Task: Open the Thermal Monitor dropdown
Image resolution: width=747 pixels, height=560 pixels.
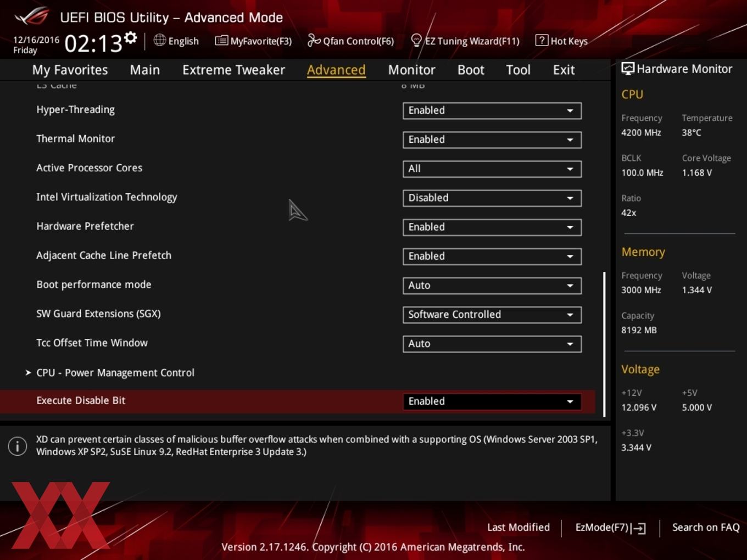Action: (492, 139)
